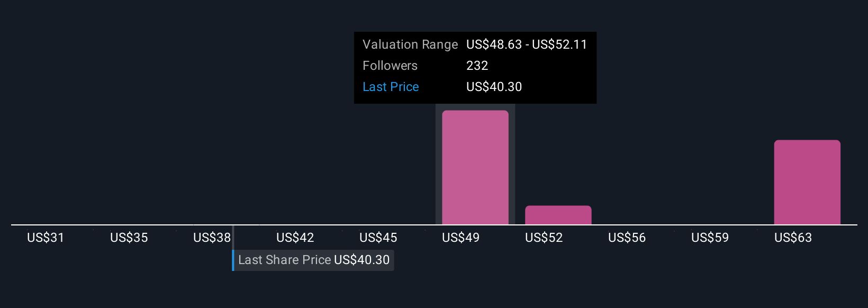Viewport: 868px width, 308px height.
Task: Click the US$45 axis label
Action: pos(378,238)
